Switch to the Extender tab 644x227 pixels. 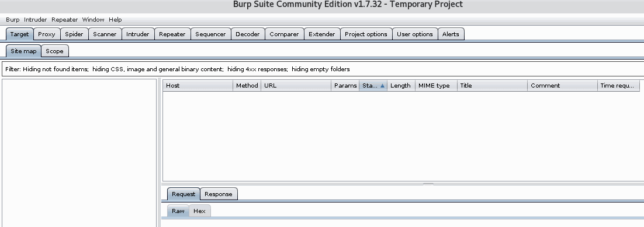click(x=321, y=34)
